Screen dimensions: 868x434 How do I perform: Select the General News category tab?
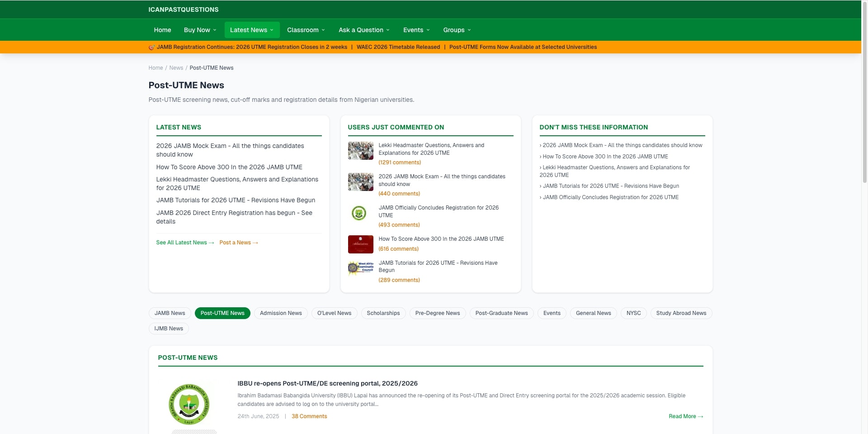tap(594, 313)
